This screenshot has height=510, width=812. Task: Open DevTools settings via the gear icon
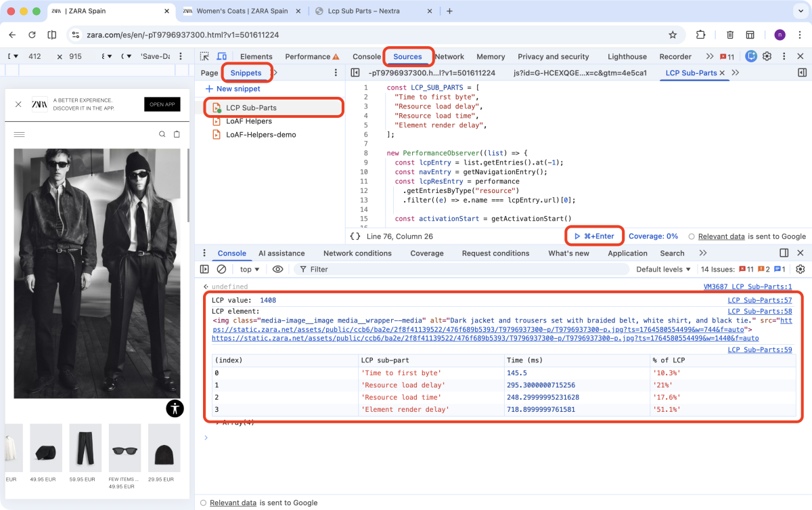pyautogui.click(x=767, y=56)
